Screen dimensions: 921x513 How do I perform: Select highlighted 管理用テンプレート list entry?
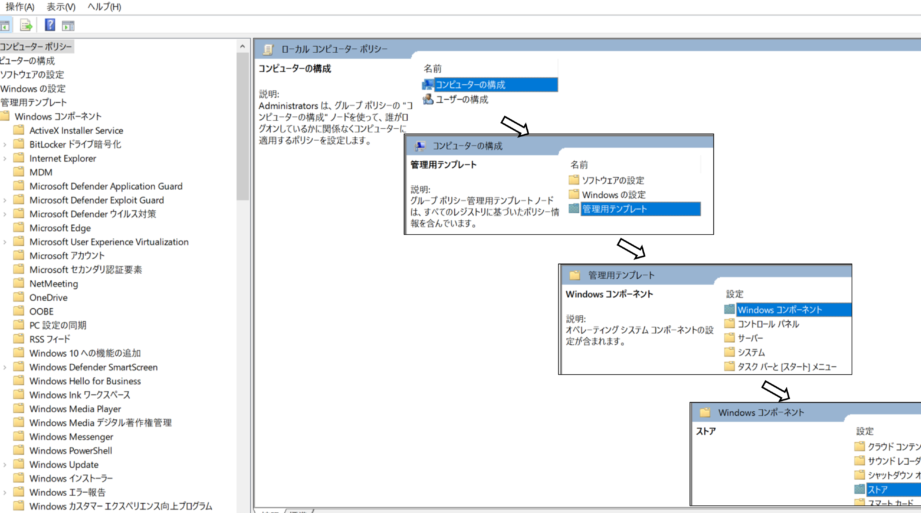pyautogui.click(x=641, y=209)
